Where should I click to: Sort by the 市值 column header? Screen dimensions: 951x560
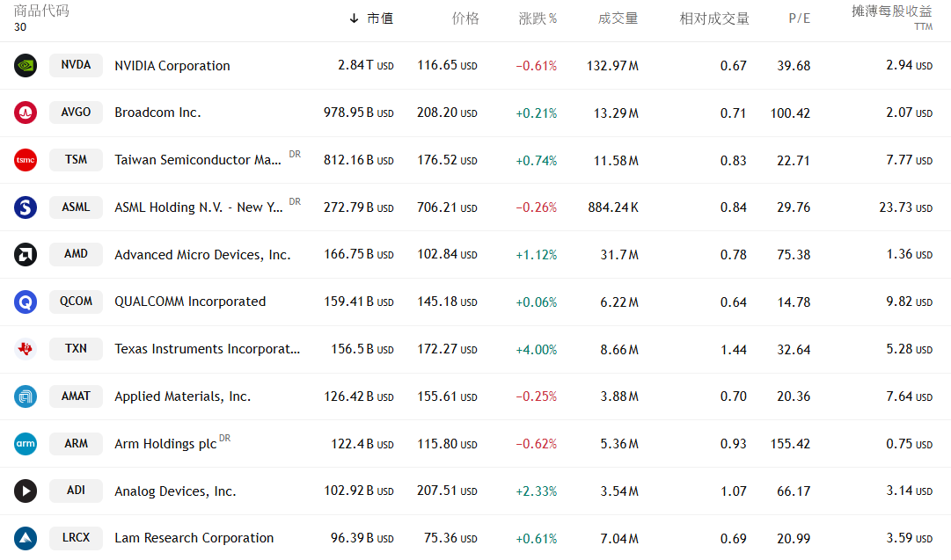pyautogui.click(x=380, y=18)
